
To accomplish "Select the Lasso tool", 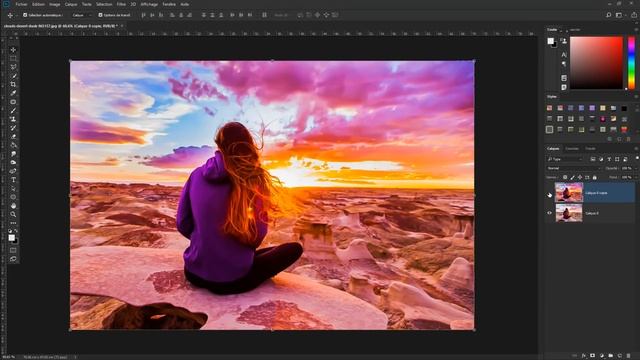I will pyautogui.click(x=13, y=67).
